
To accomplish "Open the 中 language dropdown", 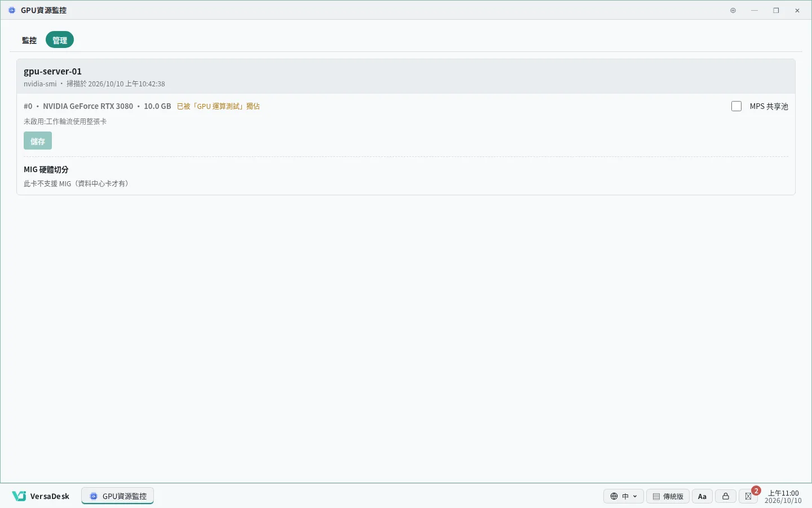I will coord(624,496).
